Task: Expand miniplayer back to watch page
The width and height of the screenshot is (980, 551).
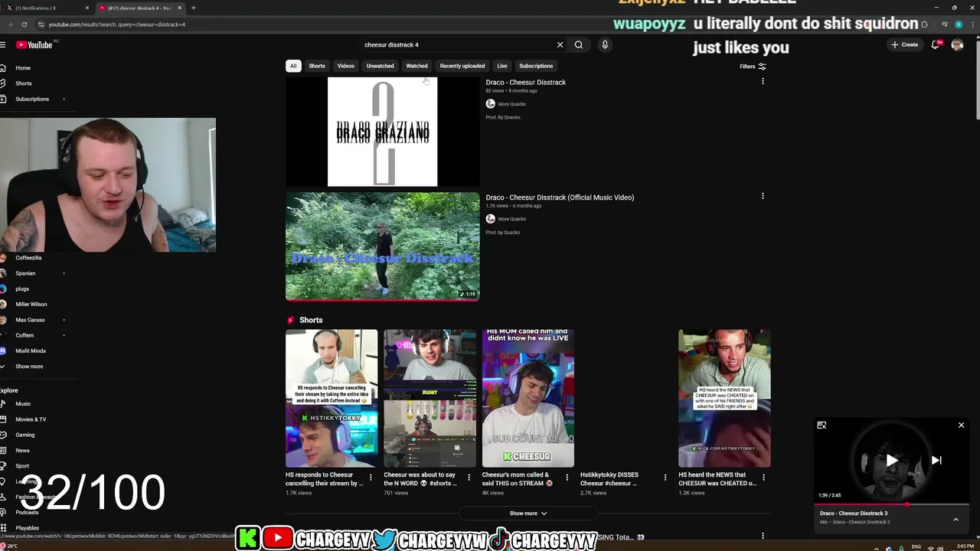Action: click(822, 425)
